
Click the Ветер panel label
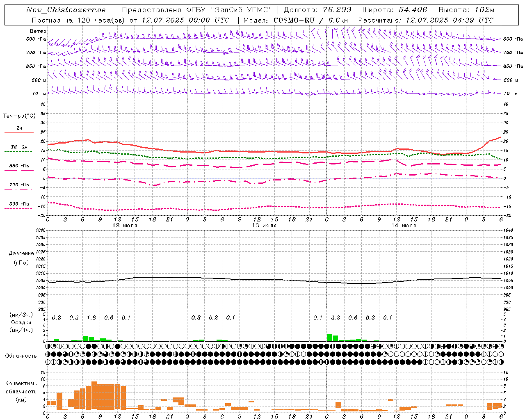pos(38,31)
